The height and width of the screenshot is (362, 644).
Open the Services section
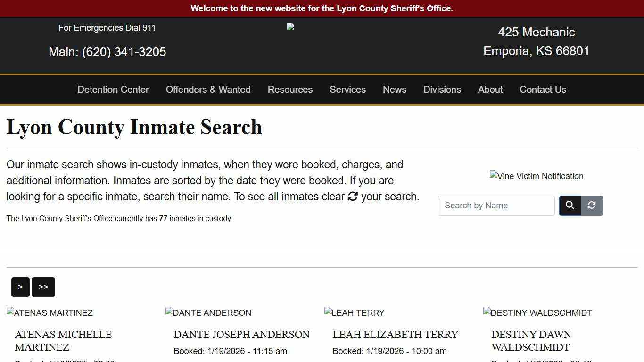(347, 90)
